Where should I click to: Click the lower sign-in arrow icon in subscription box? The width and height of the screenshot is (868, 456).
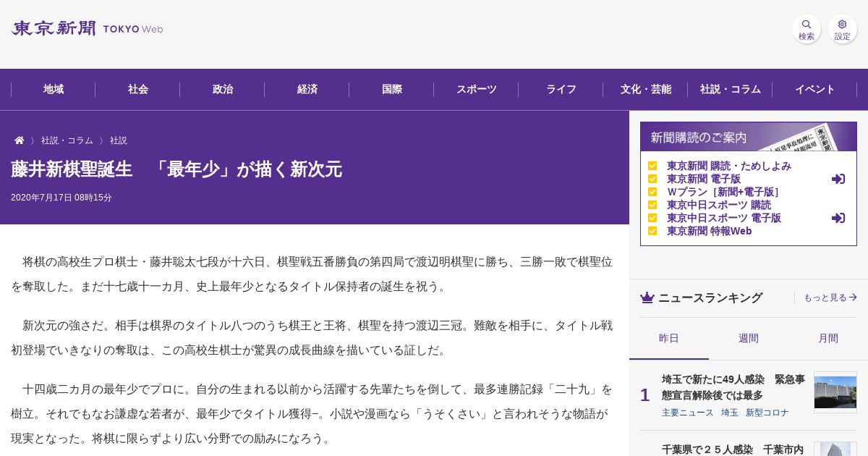click(x=838, y=218)
